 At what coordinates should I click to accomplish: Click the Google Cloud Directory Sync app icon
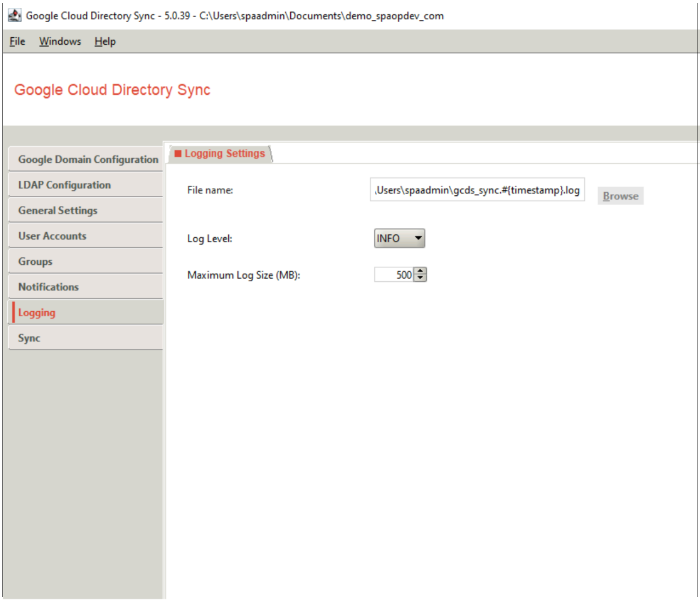(x=14, y=16)
